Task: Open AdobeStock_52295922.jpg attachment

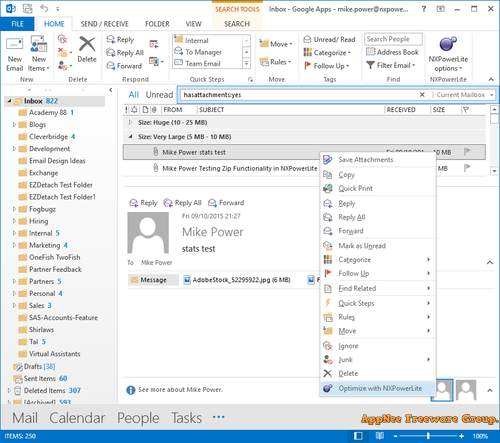Action: coord(237,280)
